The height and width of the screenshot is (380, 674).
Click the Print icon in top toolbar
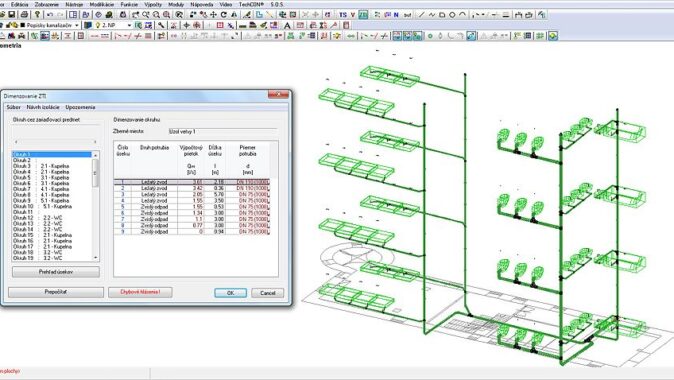click(x=25, y=15)
